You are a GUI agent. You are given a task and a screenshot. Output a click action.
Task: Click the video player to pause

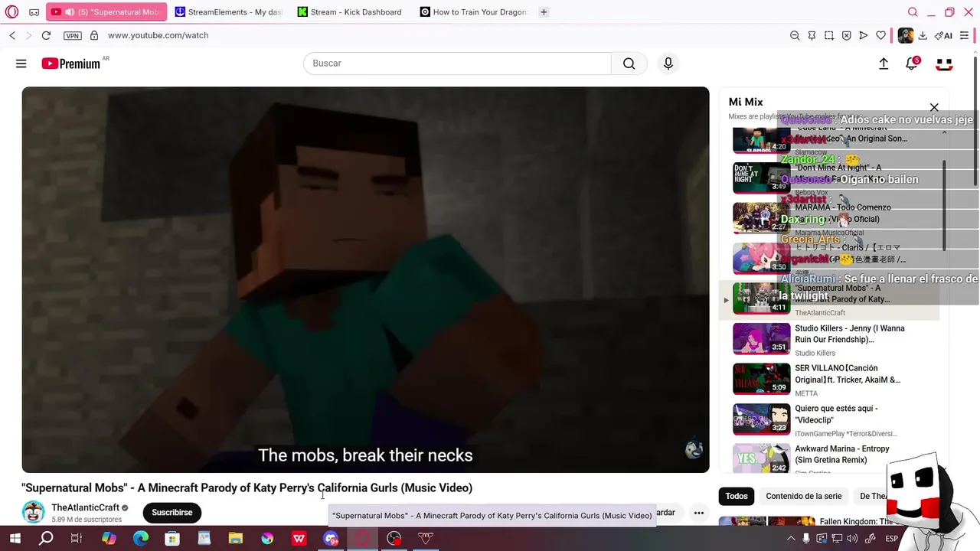tap(365, 279)
